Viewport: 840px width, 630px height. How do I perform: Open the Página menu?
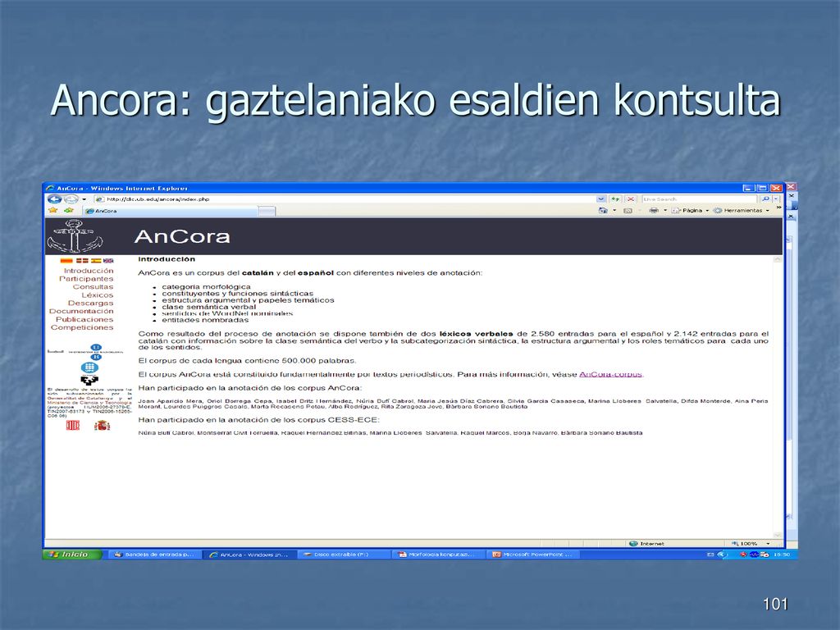(691, 211)
